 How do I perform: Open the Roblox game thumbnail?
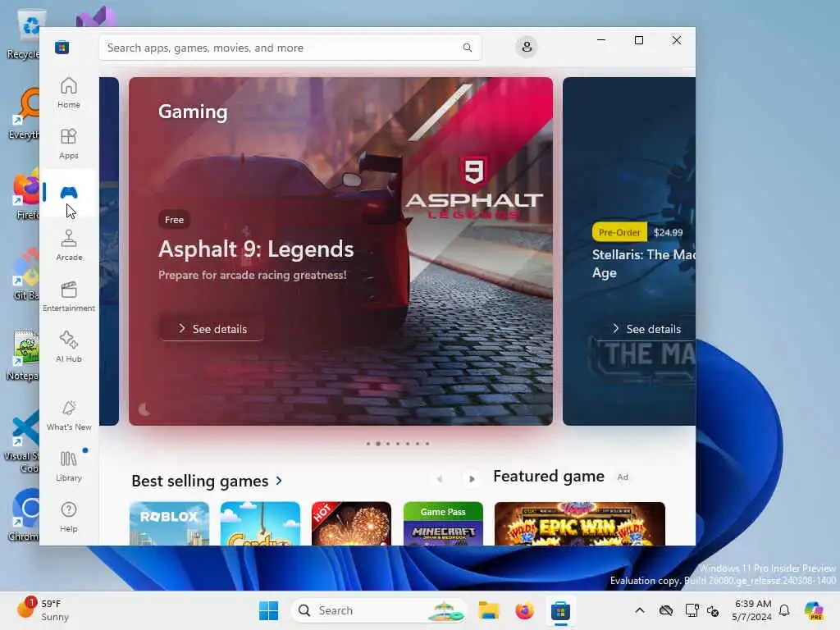(x=169, y=523)
